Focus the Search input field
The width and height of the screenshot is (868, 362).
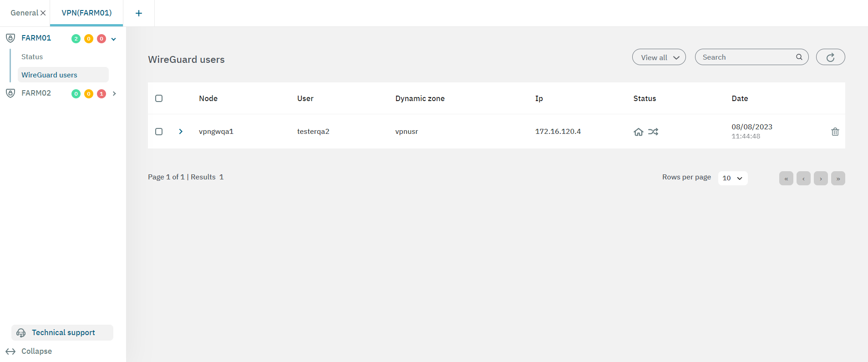[746, 57]
